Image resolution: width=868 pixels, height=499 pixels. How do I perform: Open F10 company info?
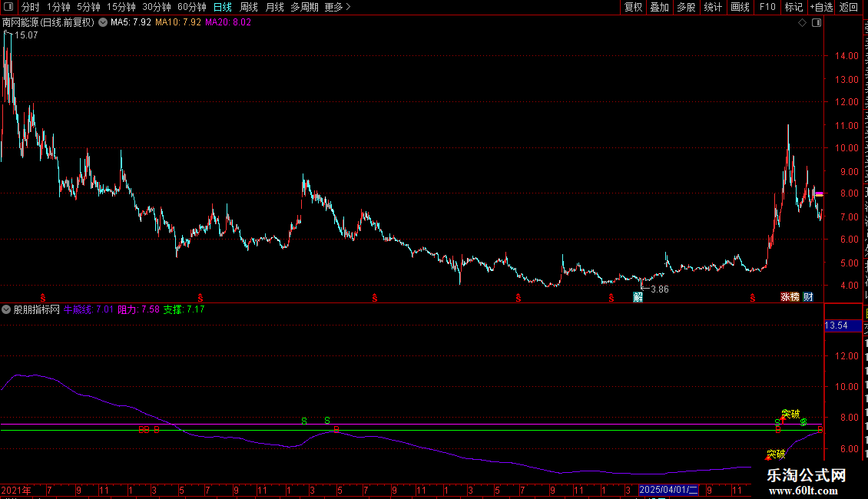pos(767,7)
